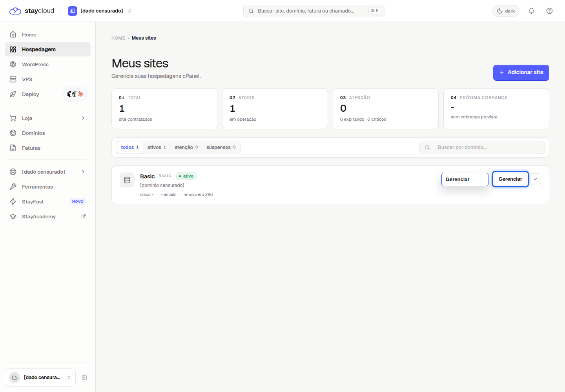Click the NOVO badge next to StayFast

point(78,201)
